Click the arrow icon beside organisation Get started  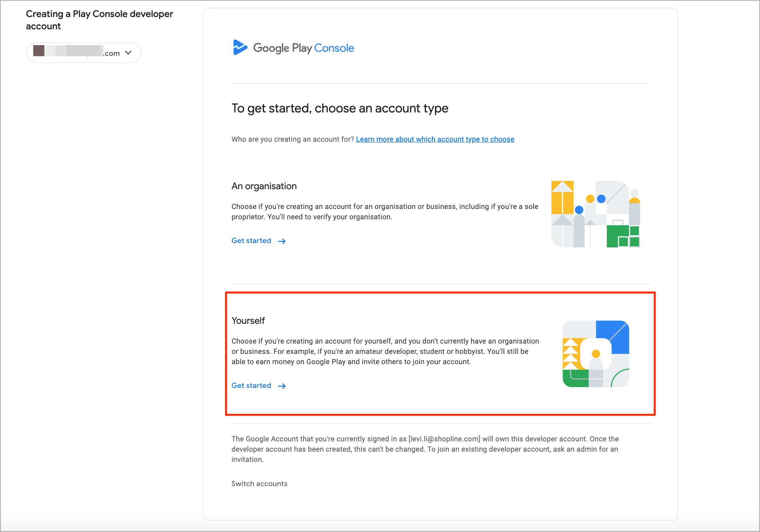click(x=282, y=241)
